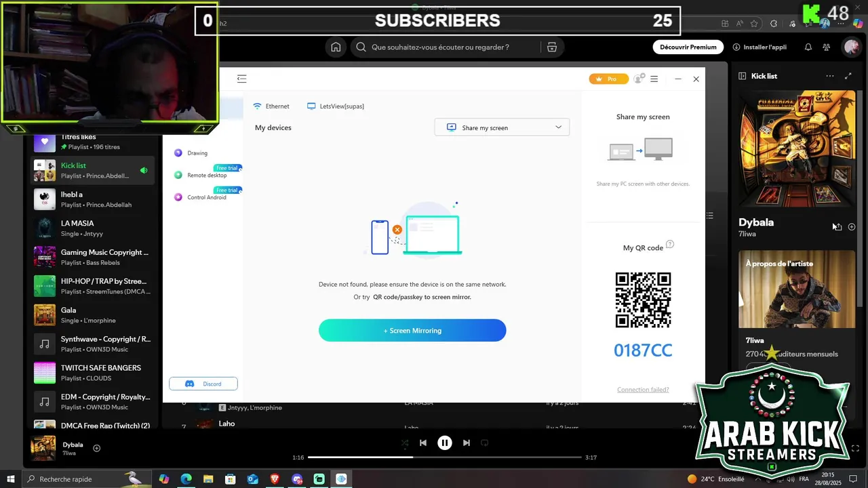Click now playing Dybala cover thumbnail
The height and width of the screenshot is (488, 868).
click(43, 448)
